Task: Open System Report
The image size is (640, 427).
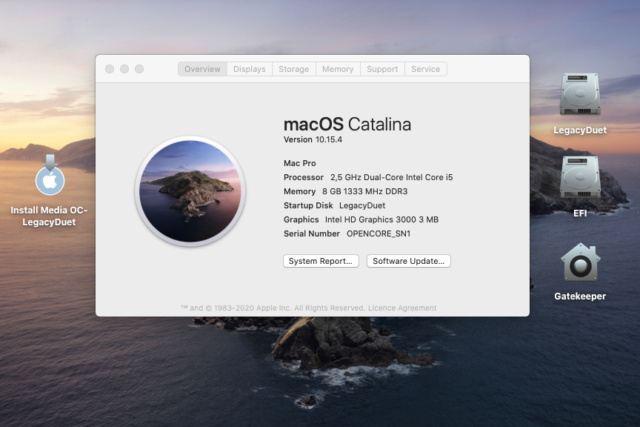Action: click(321, 261)
